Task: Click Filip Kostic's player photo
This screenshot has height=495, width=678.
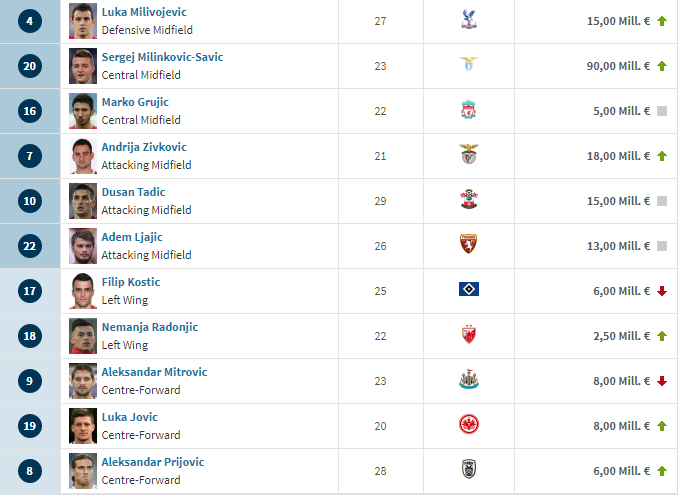Action: [x=83, y=291]
